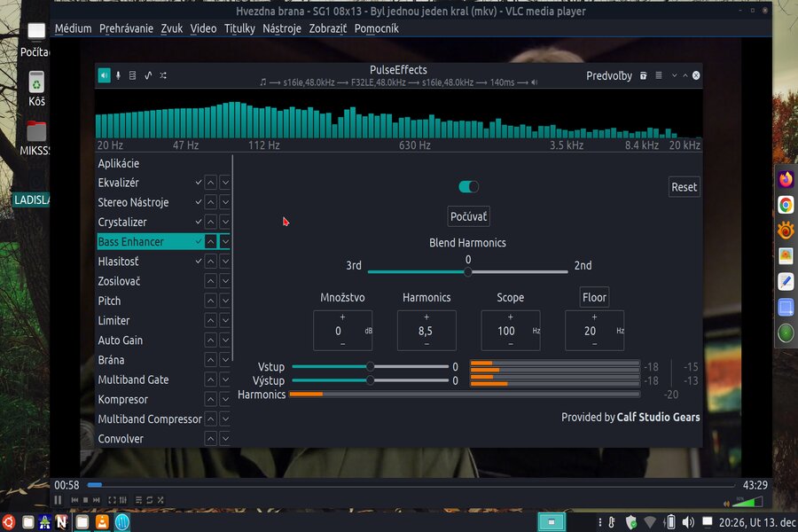The width and height of the screenshot is (798, 532).
Task: Toggle the Floor button
Action: coord(594,298)
